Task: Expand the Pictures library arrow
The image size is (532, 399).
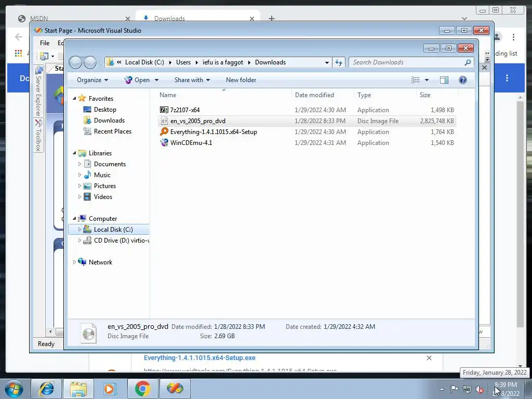Action: 79,186
